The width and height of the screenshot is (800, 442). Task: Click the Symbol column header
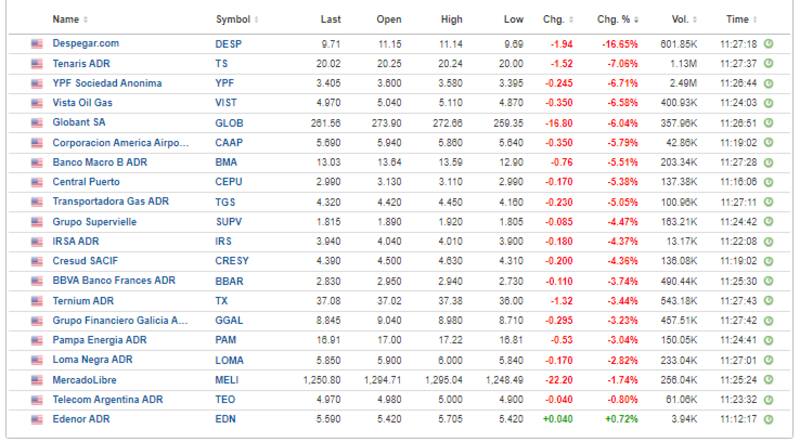pyautogui.click(x=236, y=20)
